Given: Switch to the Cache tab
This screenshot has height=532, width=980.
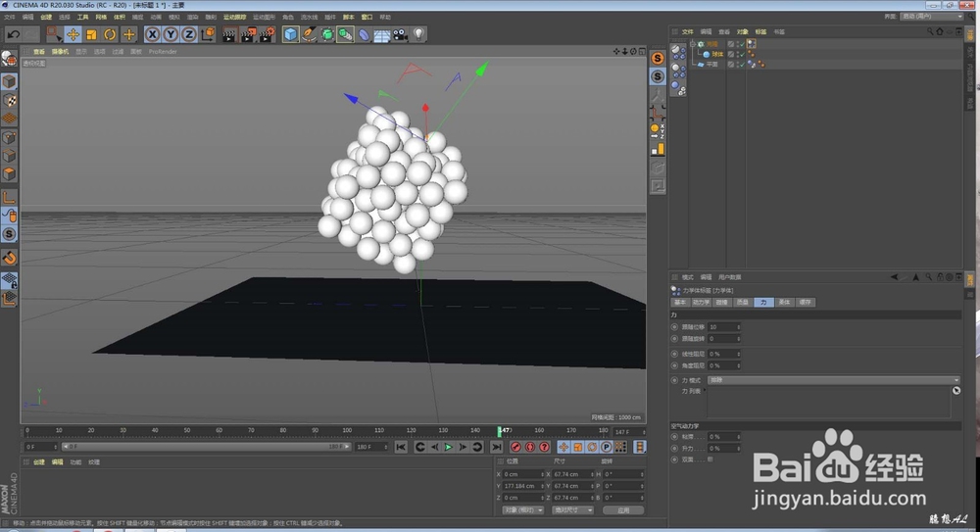Looking at the screenshot, I should click(805, 302).
